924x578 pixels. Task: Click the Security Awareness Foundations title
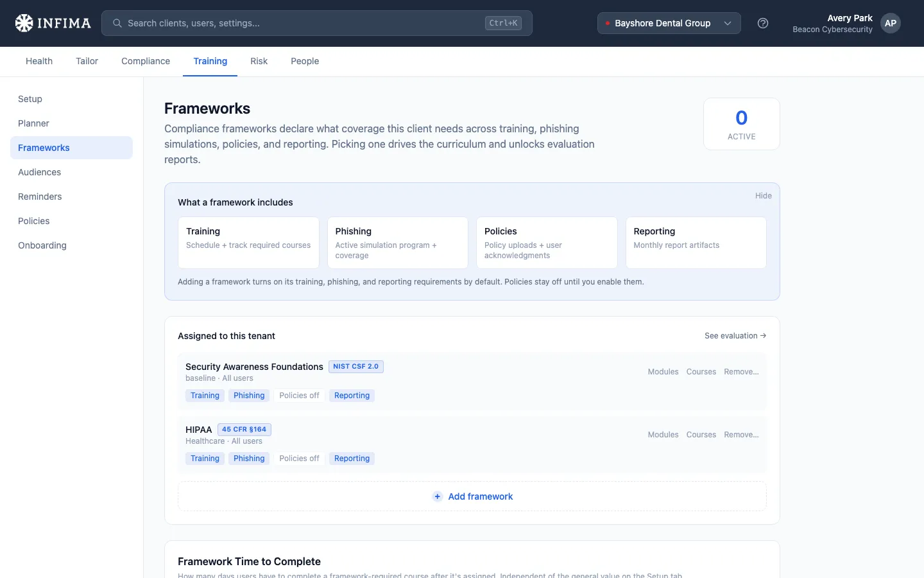click(254, 367)
